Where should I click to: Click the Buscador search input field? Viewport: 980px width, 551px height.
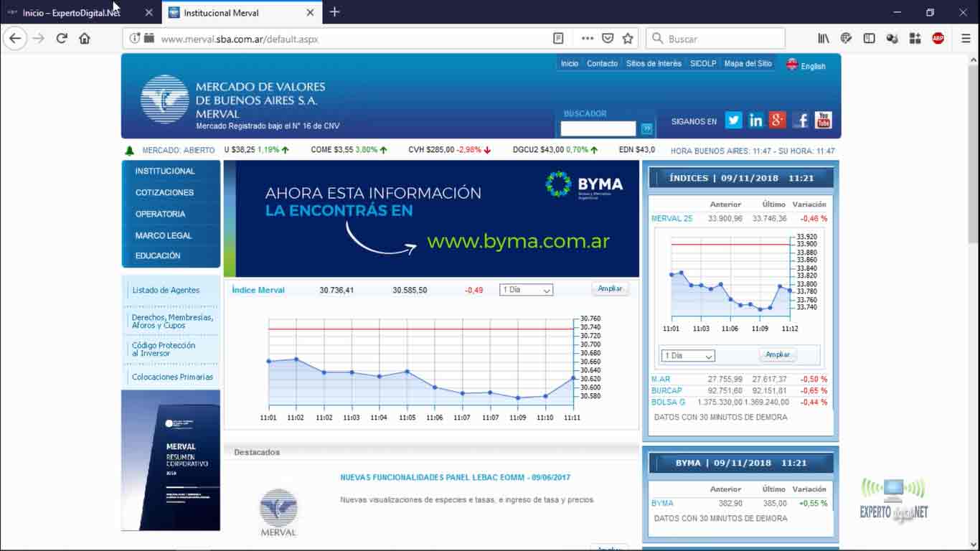click(598, 129)
